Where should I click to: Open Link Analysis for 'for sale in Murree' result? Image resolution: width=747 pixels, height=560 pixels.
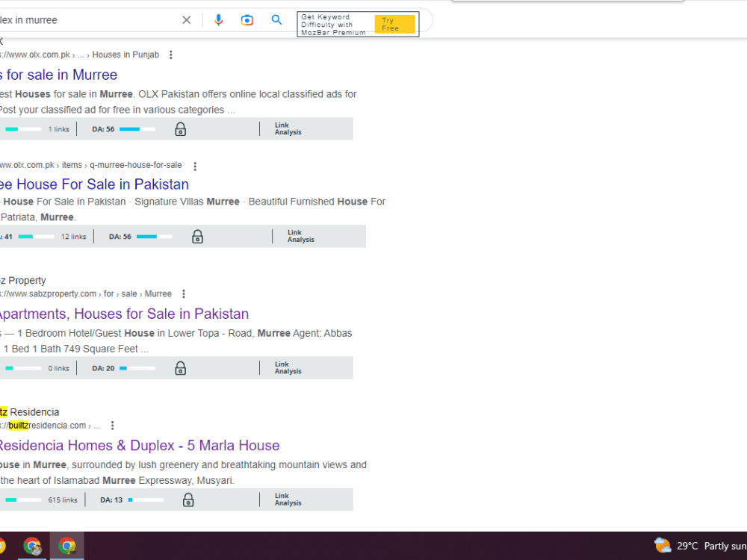pyautogui.click(x=288, y=128)
